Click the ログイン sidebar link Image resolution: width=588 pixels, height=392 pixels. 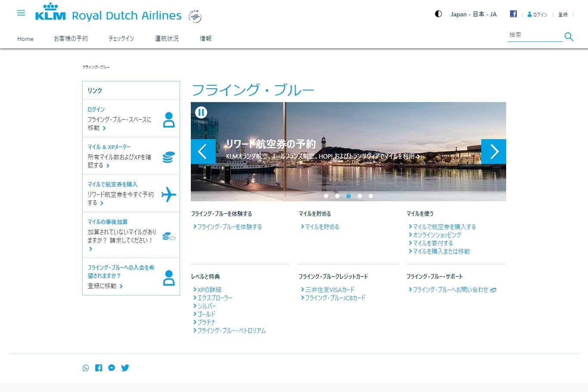[x=96, y=109]
